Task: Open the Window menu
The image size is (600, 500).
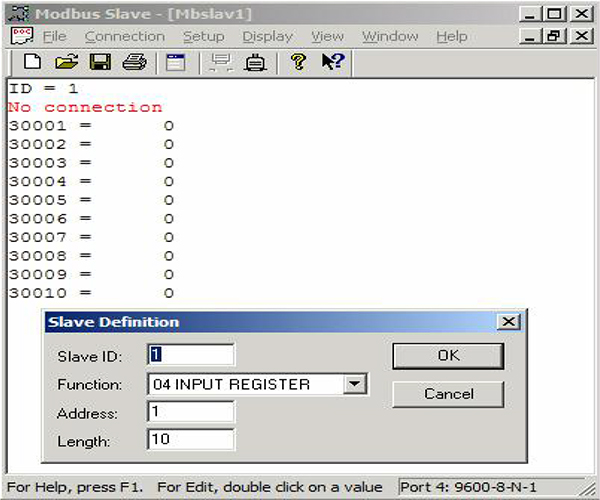Action: pos(390,36)
